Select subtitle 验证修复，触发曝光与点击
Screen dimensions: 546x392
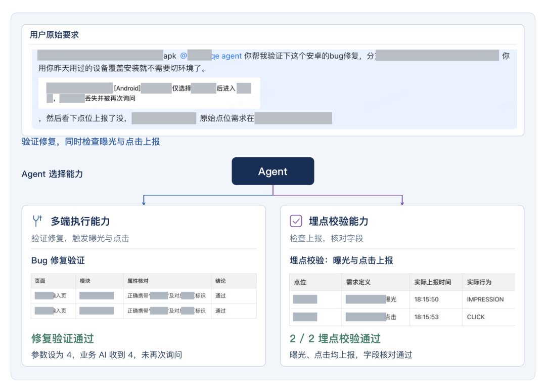80,238
